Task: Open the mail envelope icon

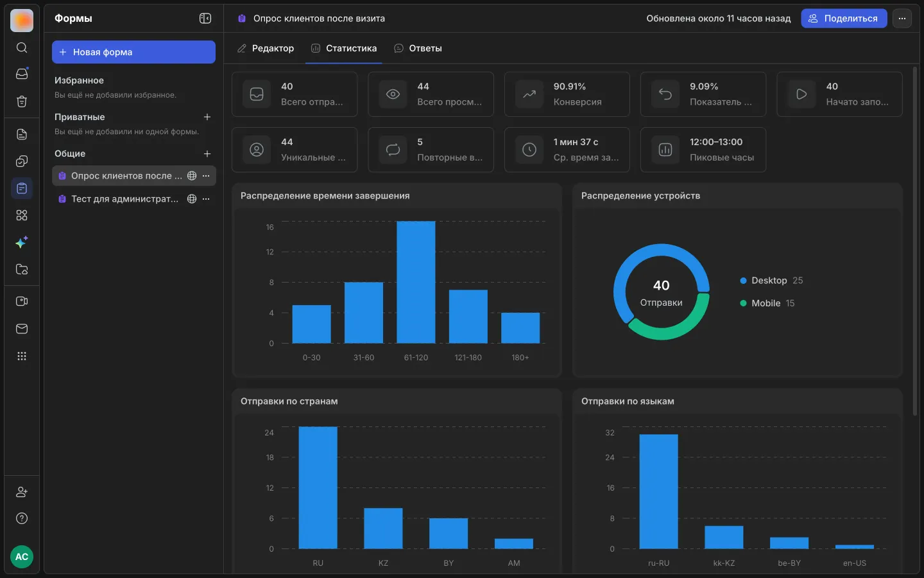Action: (x=22, y=329)
